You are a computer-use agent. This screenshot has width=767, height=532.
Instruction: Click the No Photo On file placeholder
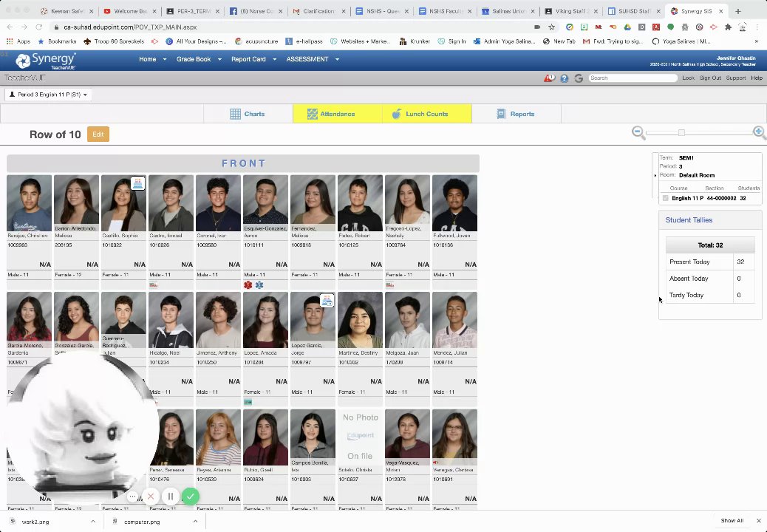(x=360, y=437)
